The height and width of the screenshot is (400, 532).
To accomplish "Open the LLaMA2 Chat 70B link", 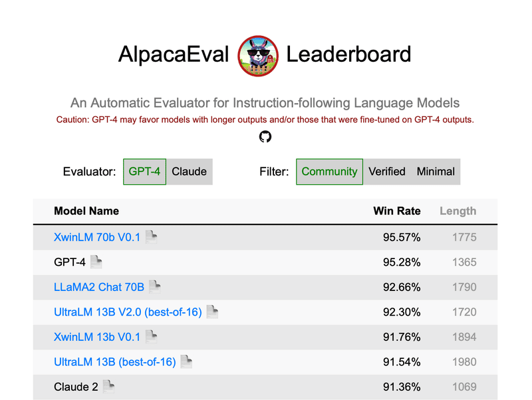I will (x=99, y=287).
